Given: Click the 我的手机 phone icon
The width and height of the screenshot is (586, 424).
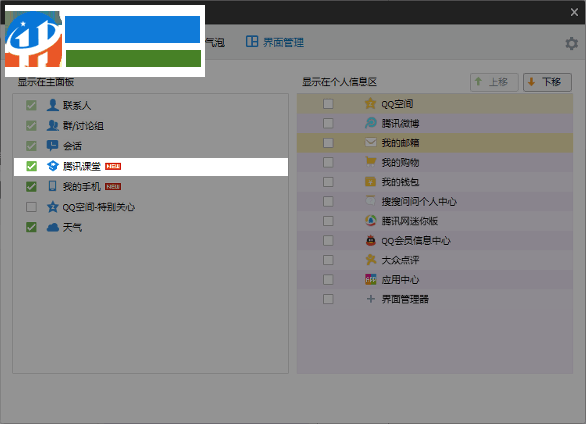Looking at the screenshot, I should point(53,186).
